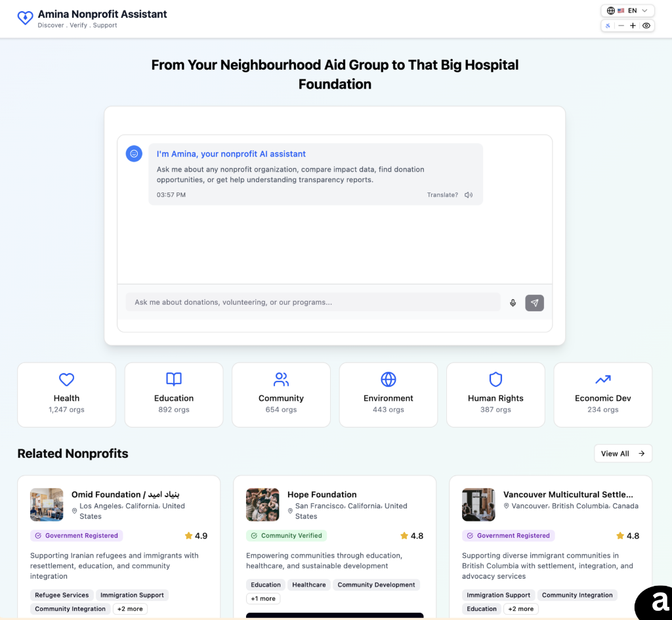Click Hope Foundation's location pin icon
The width and height of the screenshot is (672, 620).
[x=290, y=511]
